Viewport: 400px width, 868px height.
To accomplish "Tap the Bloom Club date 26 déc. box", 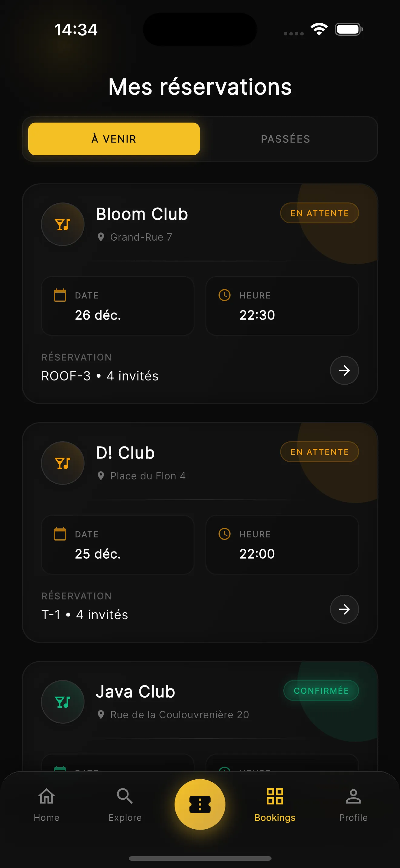I will click(x=118, y=306).
